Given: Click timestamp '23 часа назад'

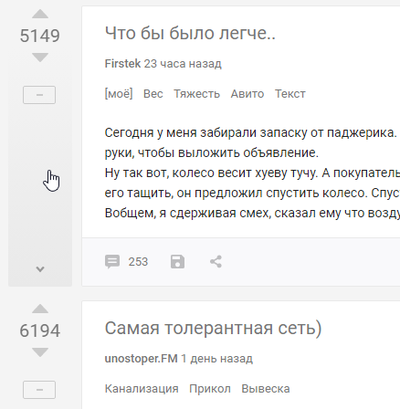Looking at the screenshot, I should pyautogui.click(x=183, y=63).
